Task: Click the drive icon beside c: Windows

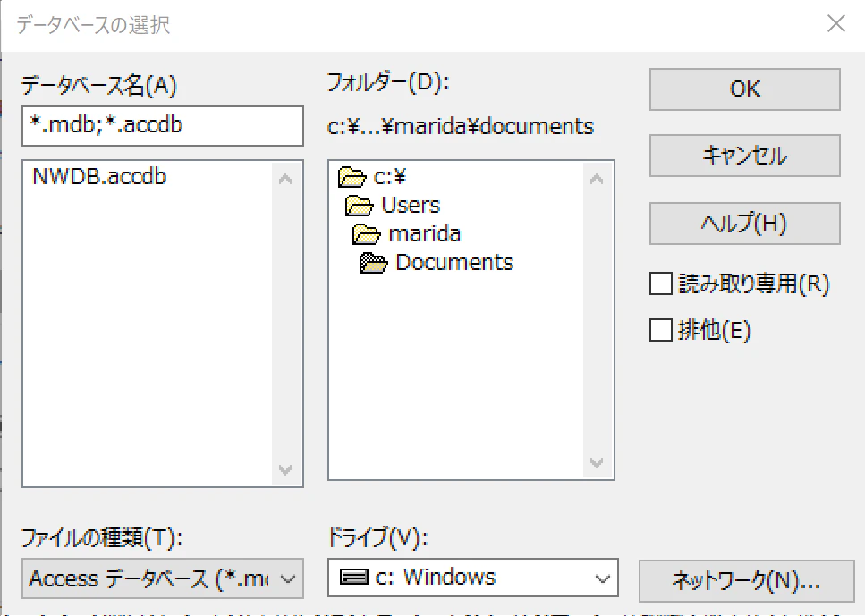Action: click(x=353, y=578)
